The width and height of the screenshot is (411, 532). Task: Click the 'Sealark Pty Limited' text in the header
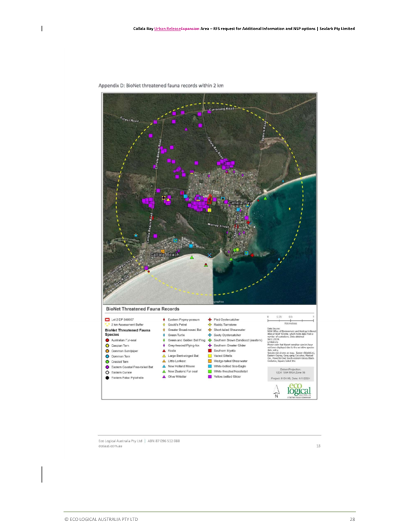[x=337, y=29]
